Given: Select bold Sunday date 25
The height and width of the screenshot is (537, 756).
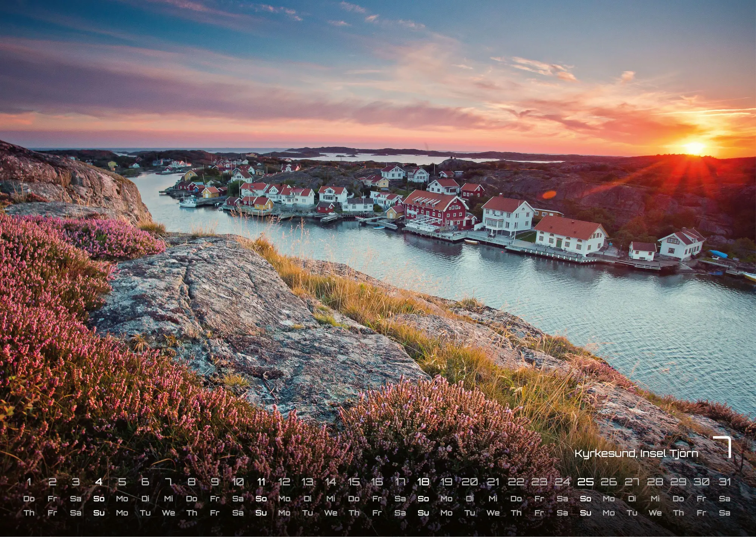Looking at the screenshot, I should 586,482.
